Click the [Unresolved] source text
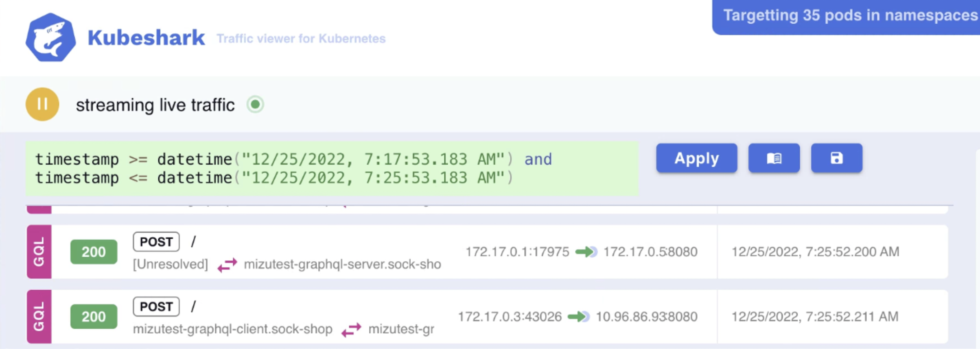Viewport: 980px width, 349px height. 171,264
